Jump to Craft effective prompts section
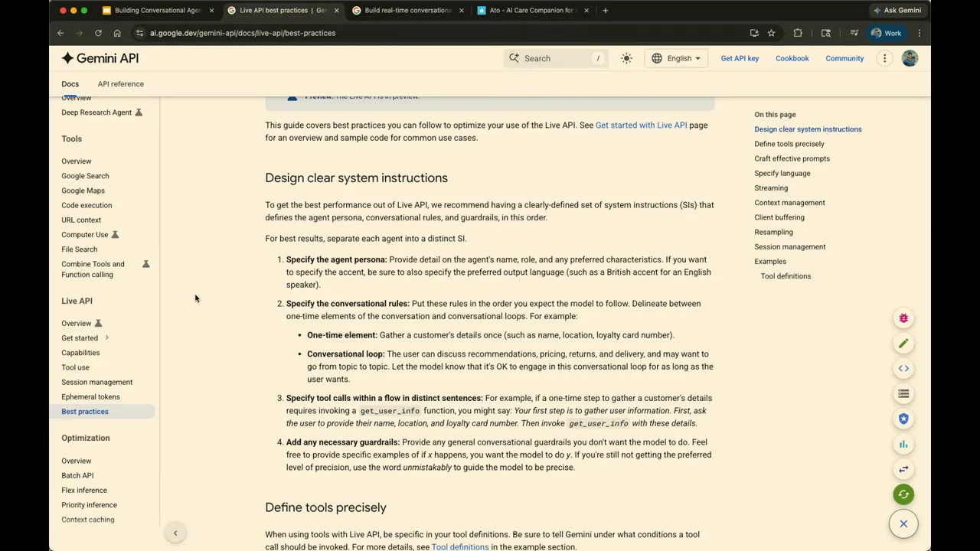Viewport: 980px width, 551px height. [x=792, y=158]
